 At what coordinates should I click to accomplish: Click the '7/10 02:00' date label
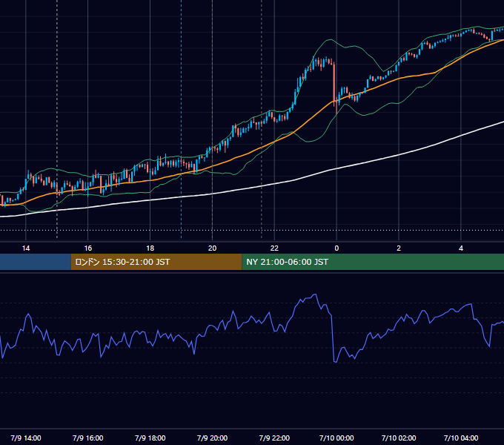pos(399,438)
